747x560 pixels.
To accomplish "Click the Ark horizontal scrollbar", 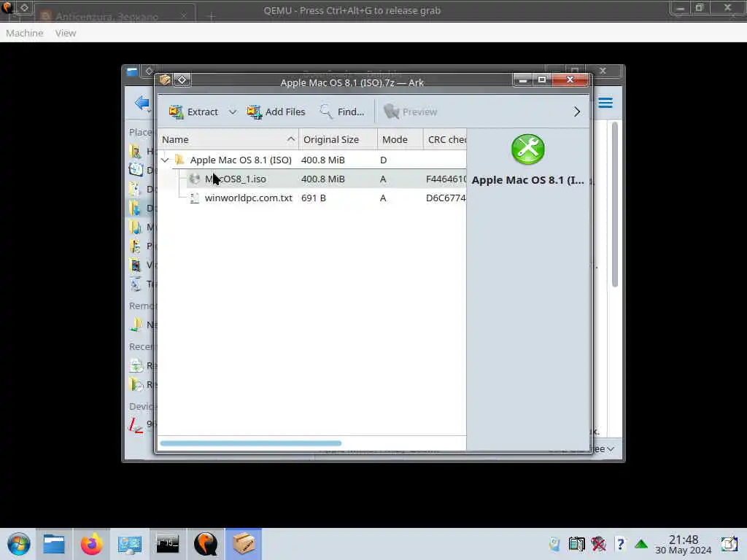I will 251,443.
